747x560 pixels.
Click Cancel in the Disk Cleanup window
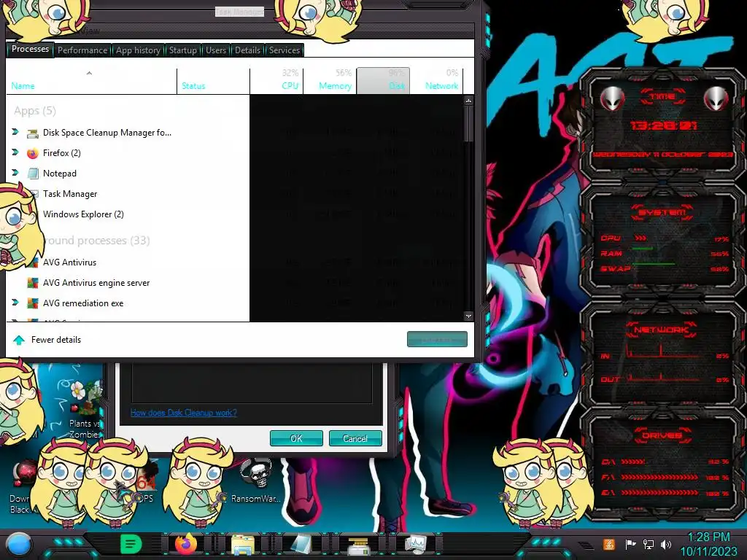point(355,438)
